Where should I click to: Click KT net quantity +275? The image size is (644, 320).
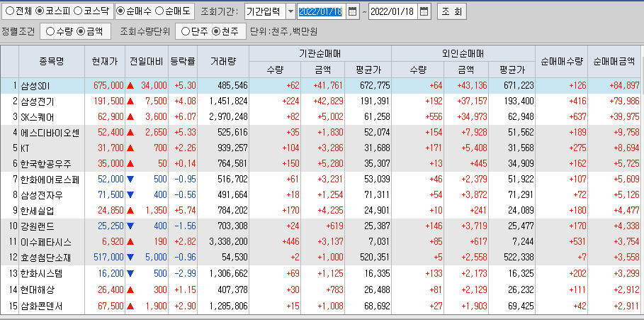[577, 148]
